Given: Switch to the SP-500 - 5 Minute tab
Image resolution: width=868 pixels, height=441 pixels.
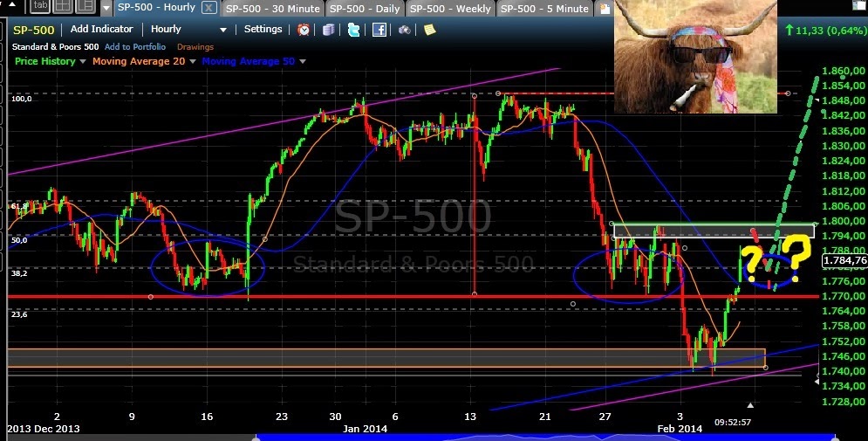Looking at the screenshot, I should click(546, 9).
